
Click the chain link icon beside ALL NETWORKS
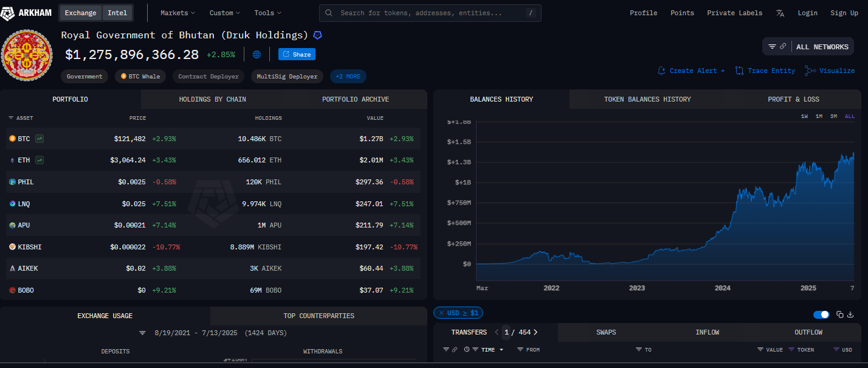[x=783, y=47]
